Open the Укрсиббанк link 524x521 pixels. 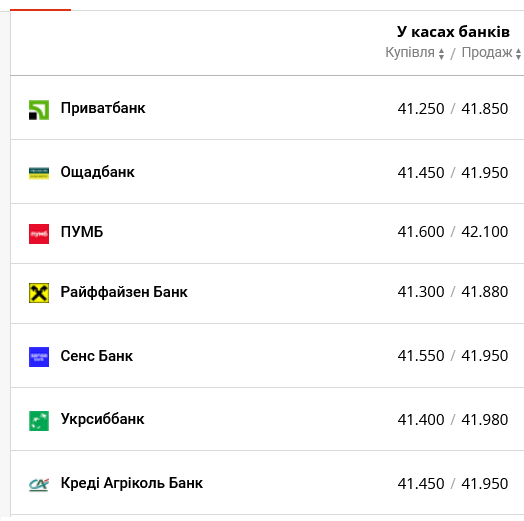tap(102, 419)
